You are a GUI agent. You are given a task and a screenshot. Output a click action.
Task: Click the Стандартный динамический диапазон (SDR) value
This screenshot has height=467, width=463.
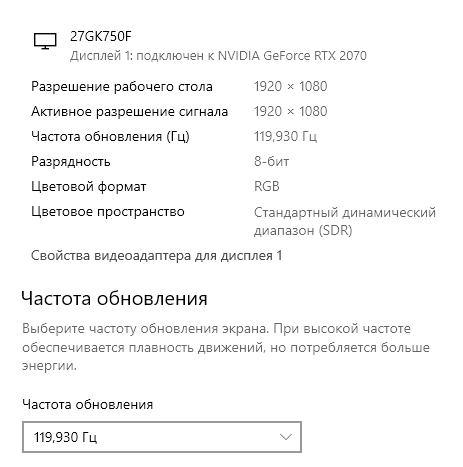(345, 221)
